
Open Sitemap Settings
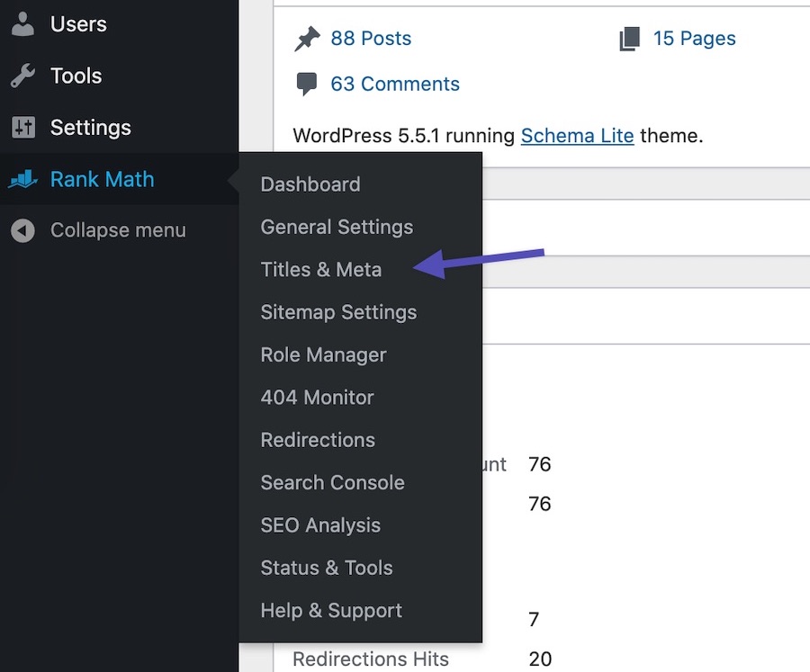(338, 312)
